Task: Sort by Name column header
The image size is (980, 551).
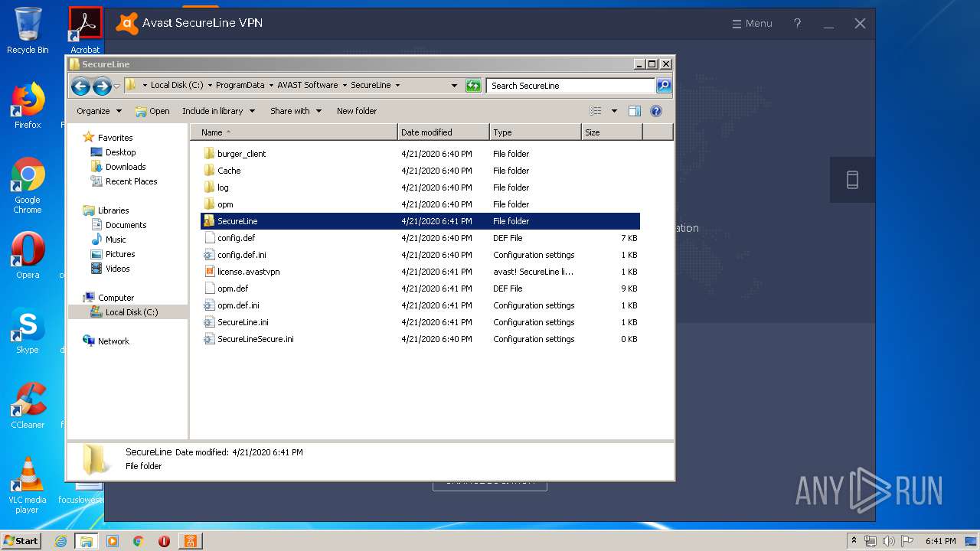Action: click(294, 132)
